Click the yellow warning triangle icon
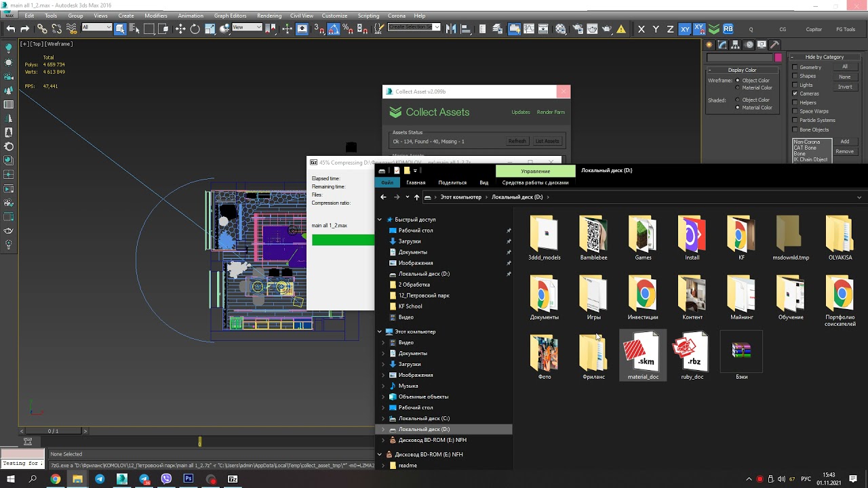Image resolution: width=868 pixels, height=488 pixels. [x=621, y=29]
